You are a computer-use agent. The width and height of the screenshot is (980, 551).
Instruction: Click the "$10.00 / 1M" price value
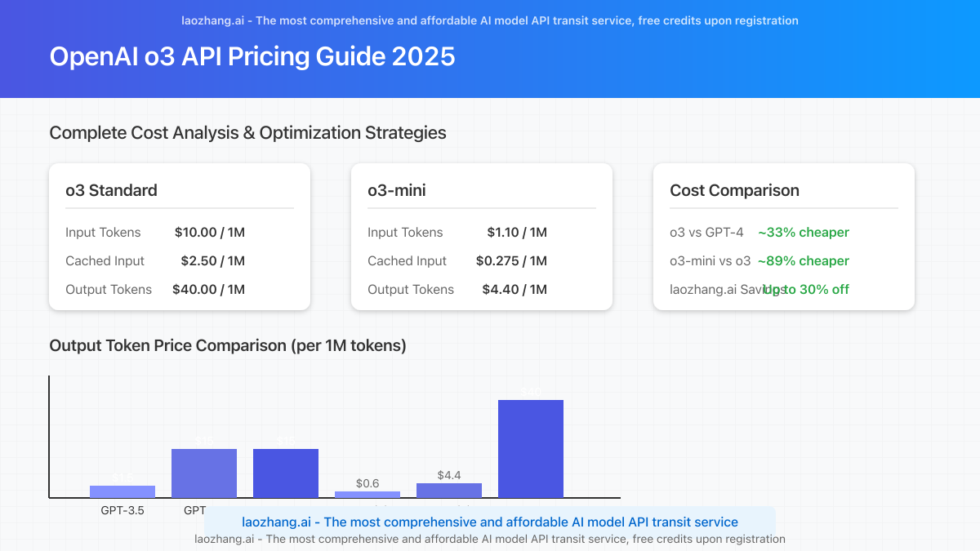tap(210, 233)
